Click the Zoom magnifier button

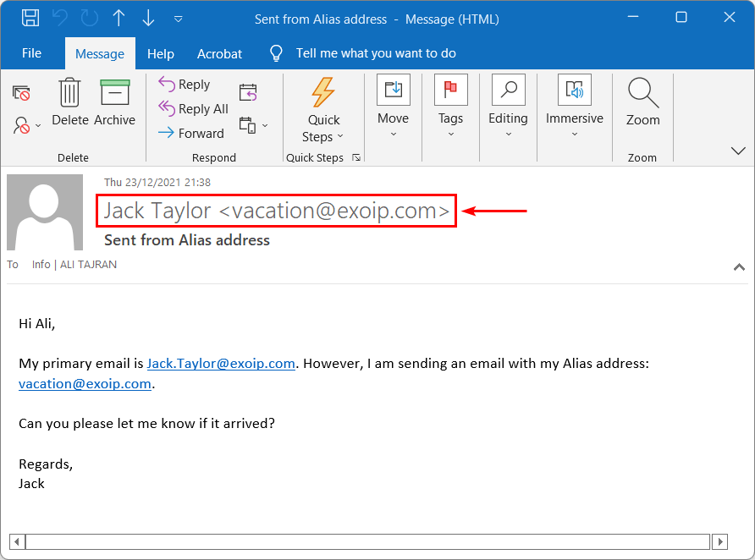click(642, 102)
